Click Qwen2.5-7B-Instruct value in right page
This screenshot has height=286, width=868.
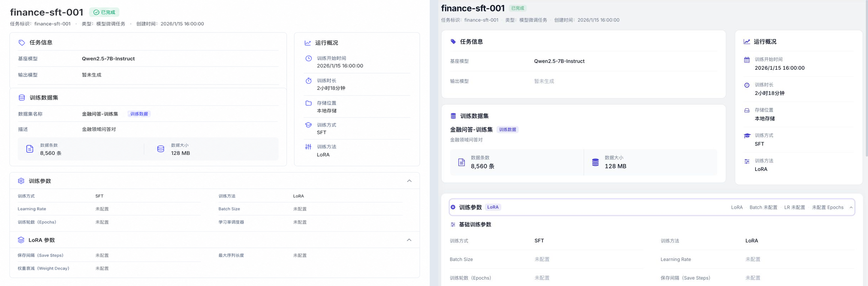559,61
